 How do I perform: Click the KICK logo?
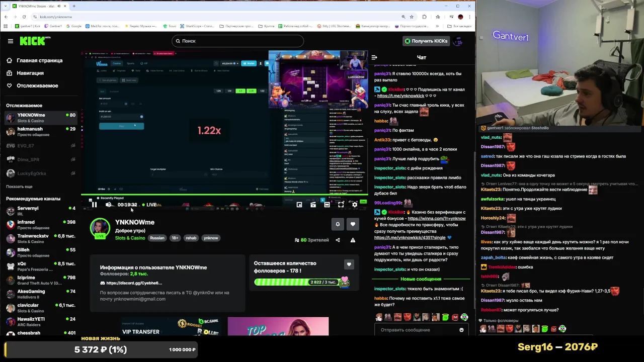click(35, 41)
